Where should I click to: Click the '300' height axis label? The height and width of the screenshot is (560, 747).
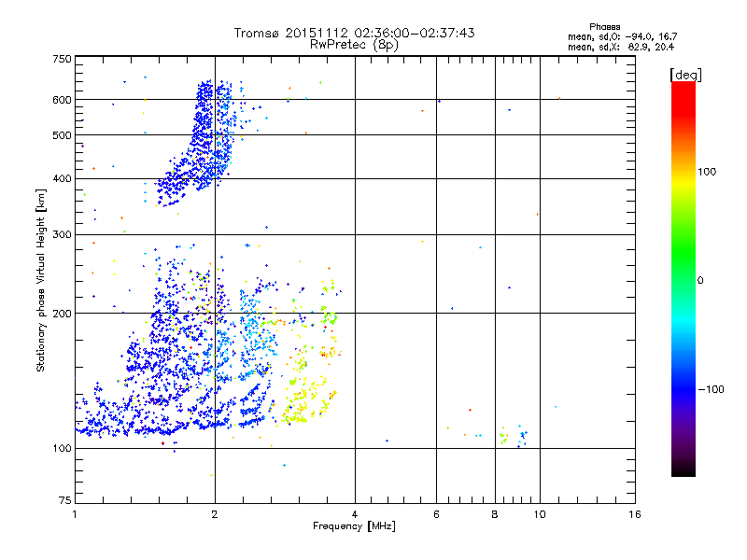pyautogui.click(x=62, y=235)
